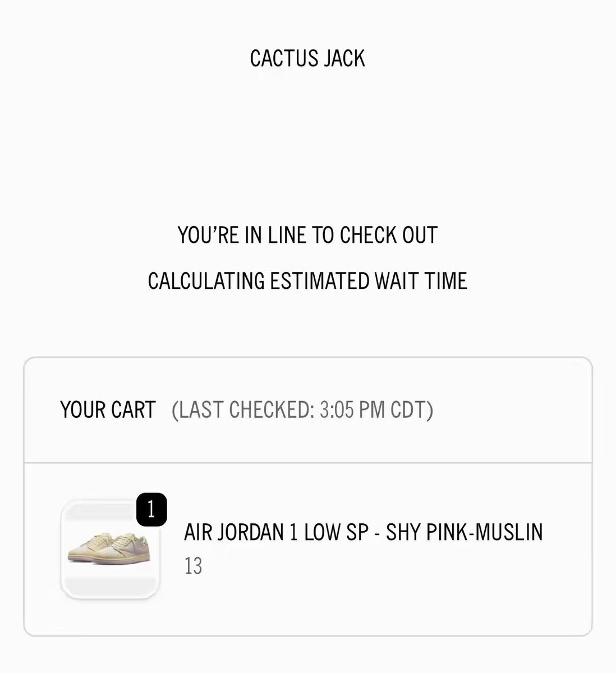Click the 3:05 PM time in cart header
This screenshot has width=616, height=673.
click(352, 410)
